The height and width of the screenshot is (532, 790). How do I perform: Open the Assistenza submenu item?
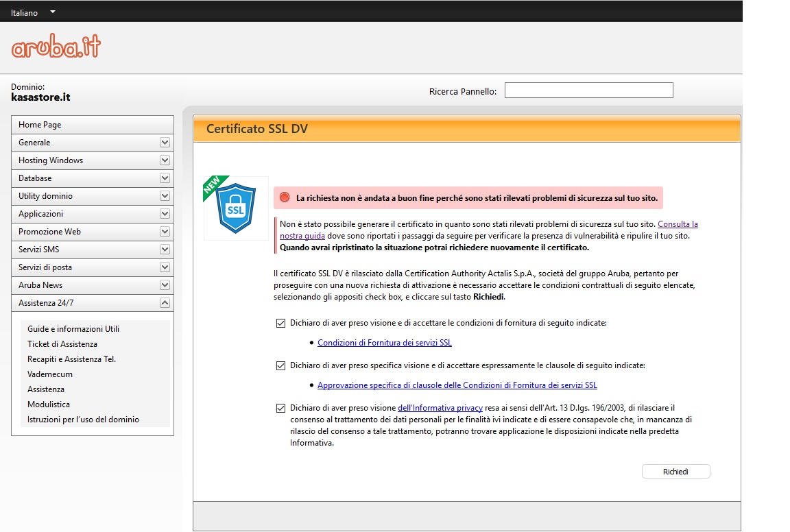click(x=46, y=389)
